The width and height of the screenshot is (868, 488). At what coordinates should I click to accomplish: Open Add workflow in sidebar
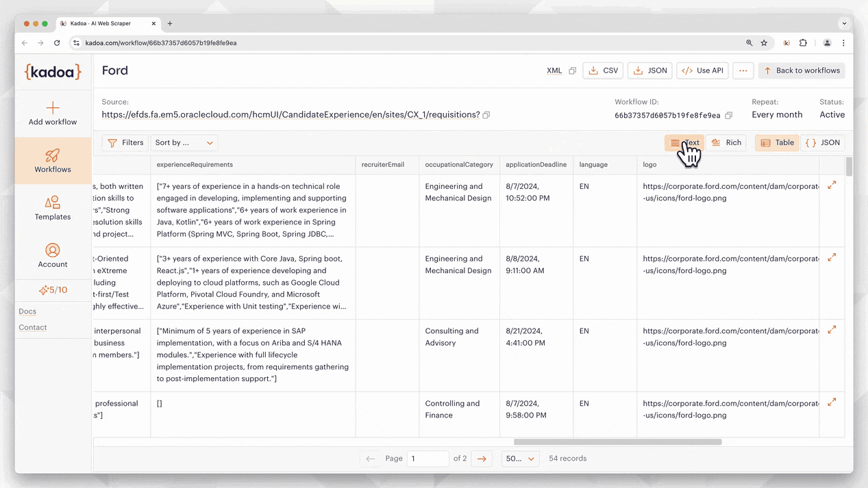click(x=53, y=114)
